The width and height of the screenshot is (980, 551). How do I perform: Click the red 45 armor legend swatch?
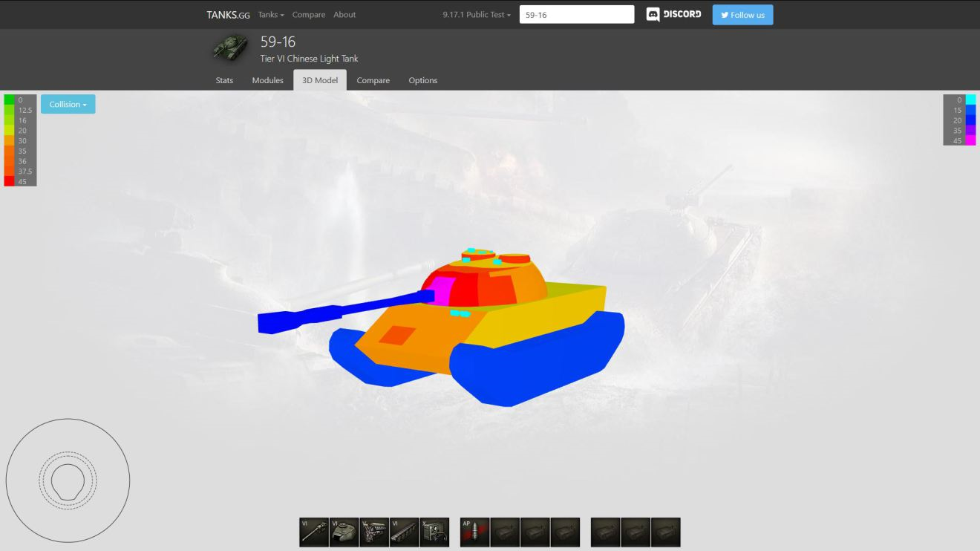coord(9,181)
